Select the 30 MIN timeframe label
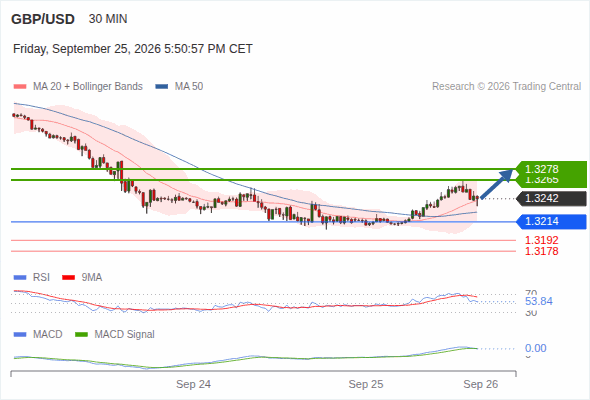The height and width of the screenshot is (400, 590). [x=108, y=19]
